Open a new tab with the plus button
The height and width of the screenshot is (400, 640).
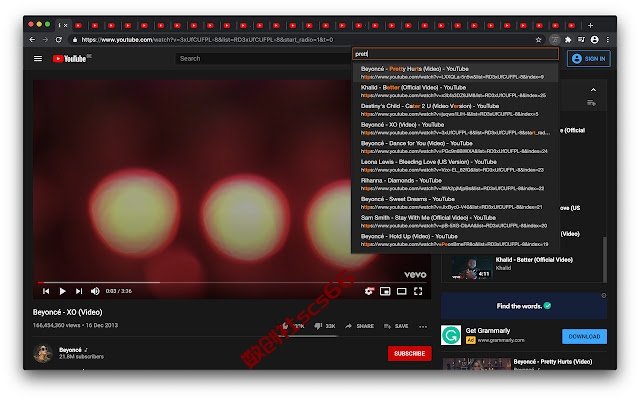tap(590, 25)
